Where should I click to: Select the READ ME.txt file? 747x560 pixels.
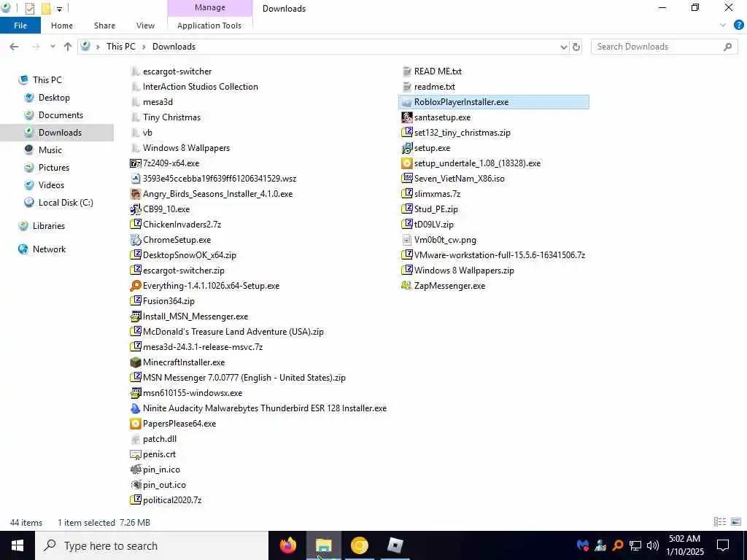click(x=432, y=71)
